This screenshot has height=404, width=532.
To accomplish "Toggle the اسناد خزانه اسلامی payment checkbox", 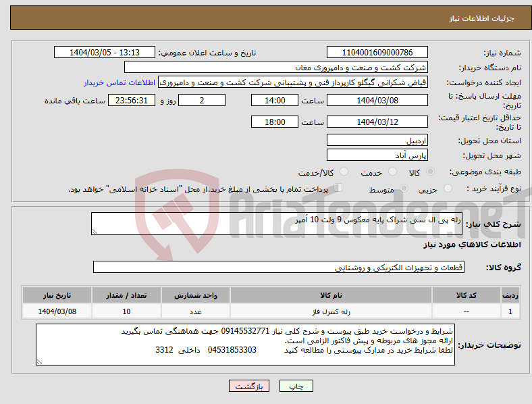I will [338, 187].
